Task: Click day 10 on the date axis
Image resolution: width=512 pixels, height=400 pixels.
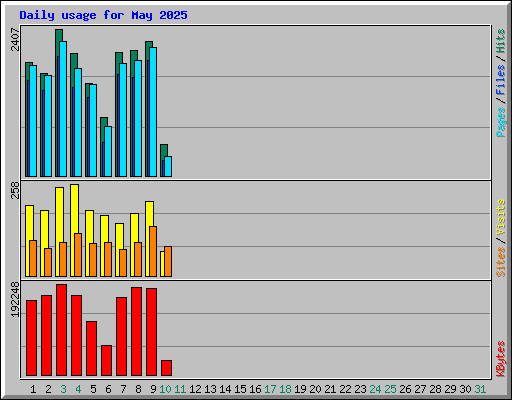Action: coord(165,389)
